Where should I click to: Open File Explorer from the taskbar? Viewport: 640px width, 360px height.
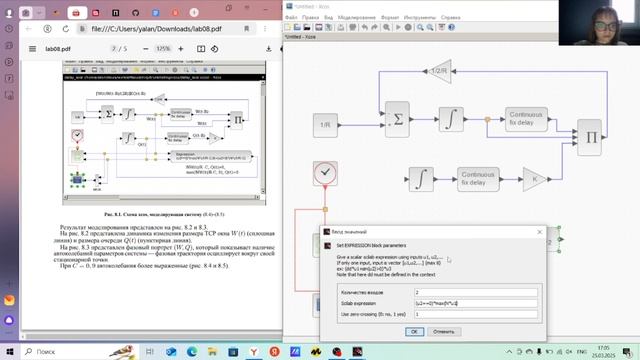point(212,351)
